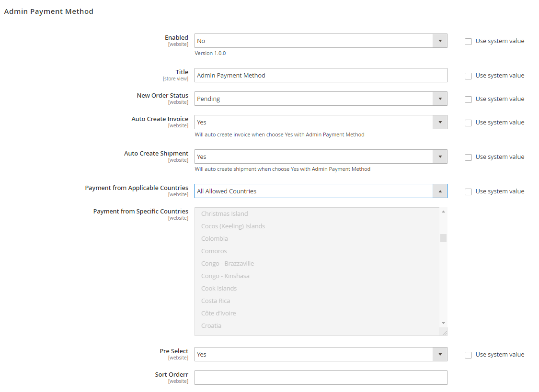The width and height of the screenshot is (539, 392).
Task: Click the country list scroll up arrow
Action: pyautogui.click(x=443, y=212)
